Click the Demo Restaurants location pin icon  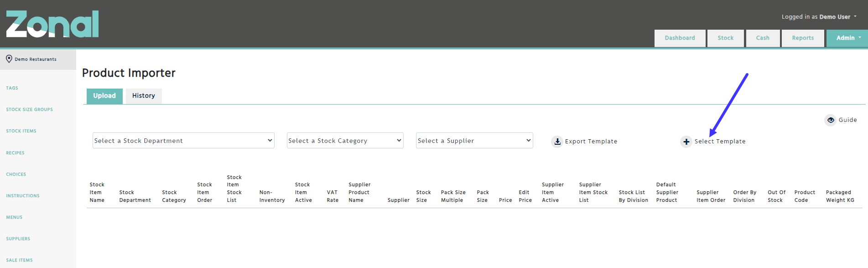click(9, 59)
